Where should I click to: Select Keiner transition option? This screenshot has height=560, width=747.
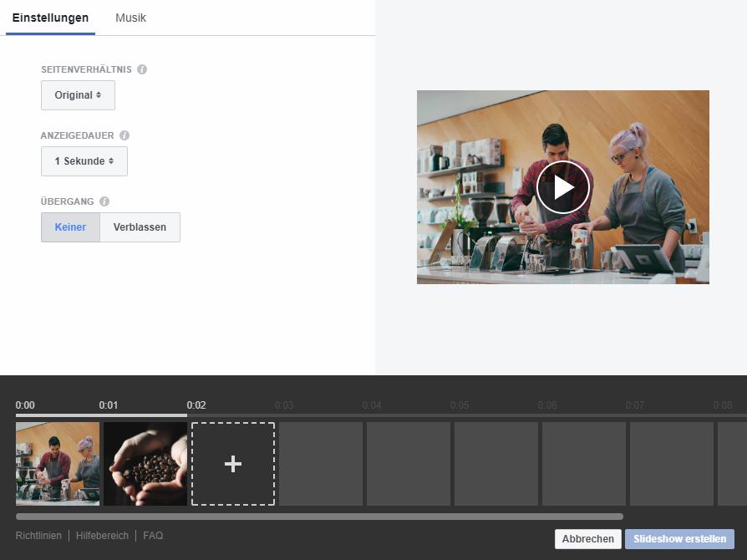point(70,227)
